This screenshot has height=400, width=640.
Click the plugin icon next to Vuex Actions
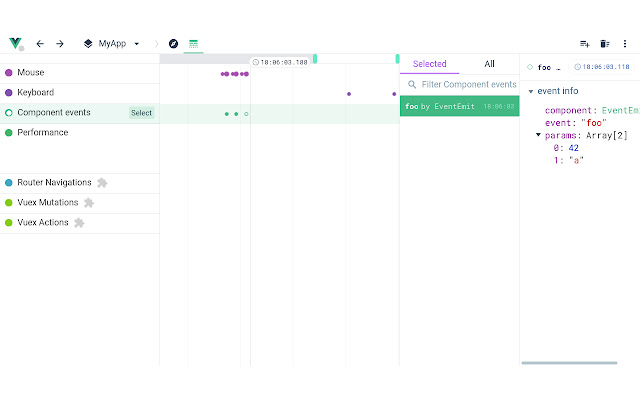tap(79, 222)
